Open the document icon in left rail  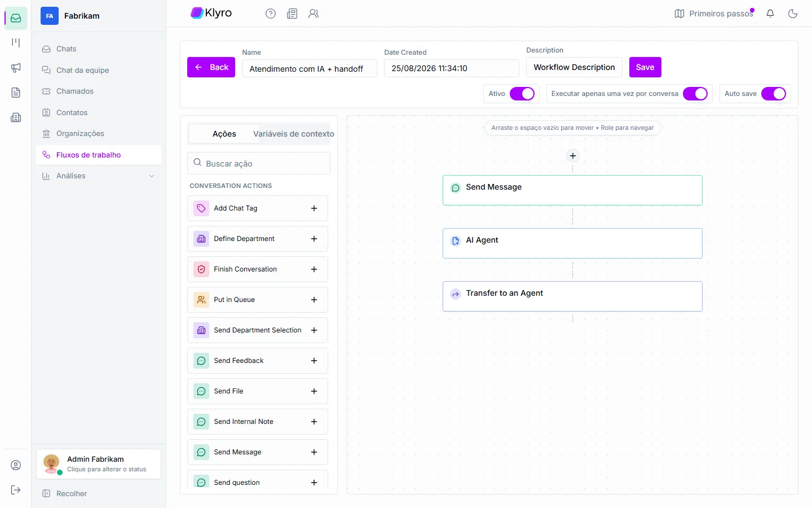tap(16, 93)
